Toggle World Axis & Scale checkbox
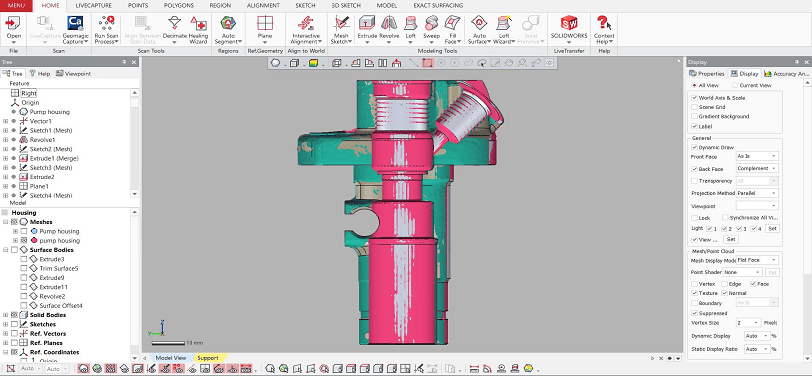This screenshot has width=812, height=376. coord(694,97)
